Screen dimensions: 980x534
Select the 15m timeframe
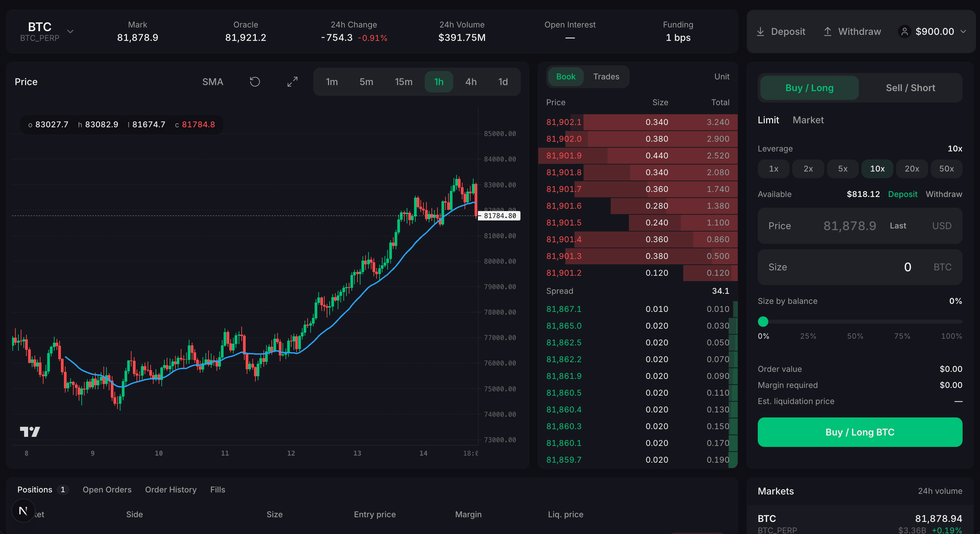403,81
